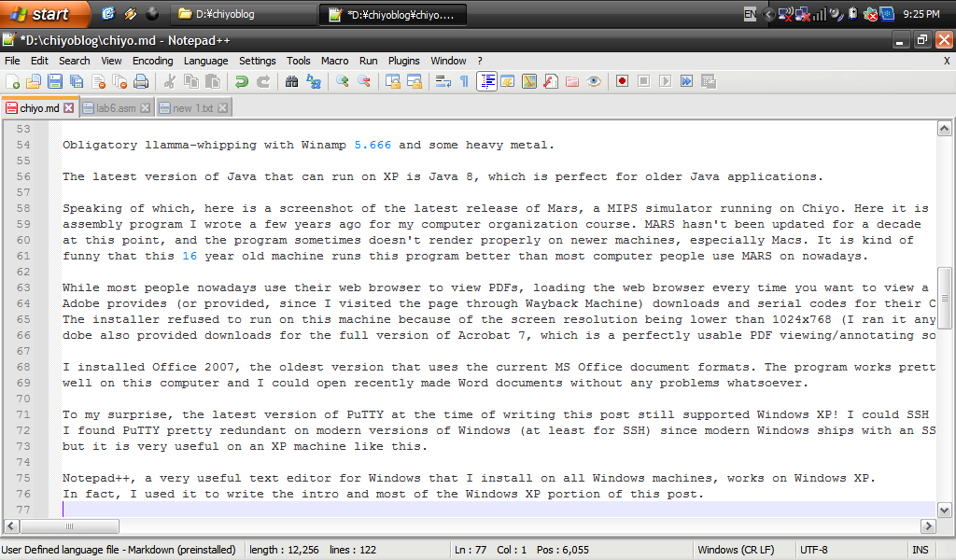The image size is (956, 560).
Task: Open the Edit menu
Action: (x=39, y=61)
